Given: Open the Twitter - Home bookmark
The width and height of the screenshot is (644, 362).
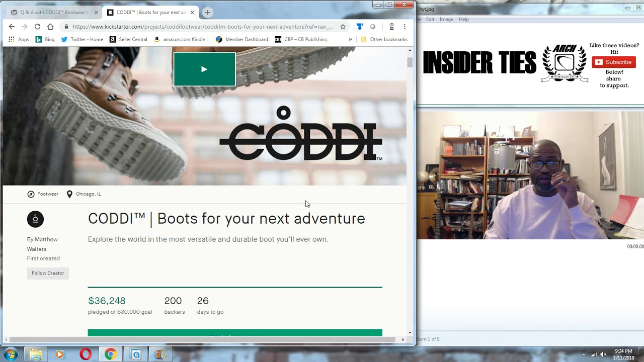Looking at the screenshot, I should [82, 39].
